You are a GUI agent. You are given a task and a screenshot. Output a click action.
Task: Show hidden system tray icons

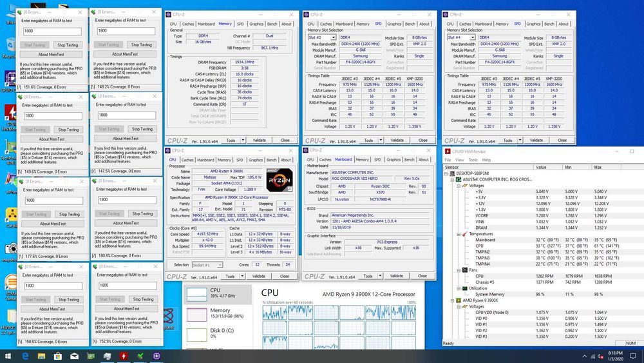[x=584, y=356]
